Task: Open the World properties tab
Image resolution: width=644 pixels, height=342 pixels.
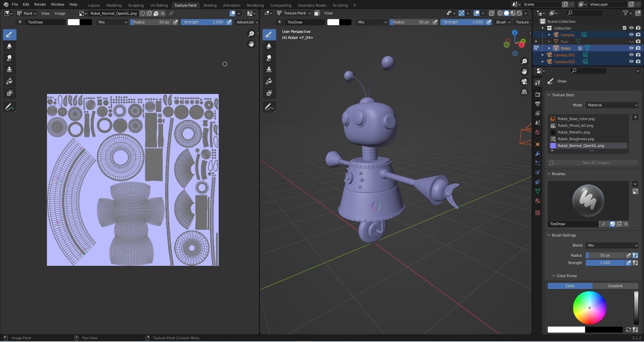Action: (538, 132)
